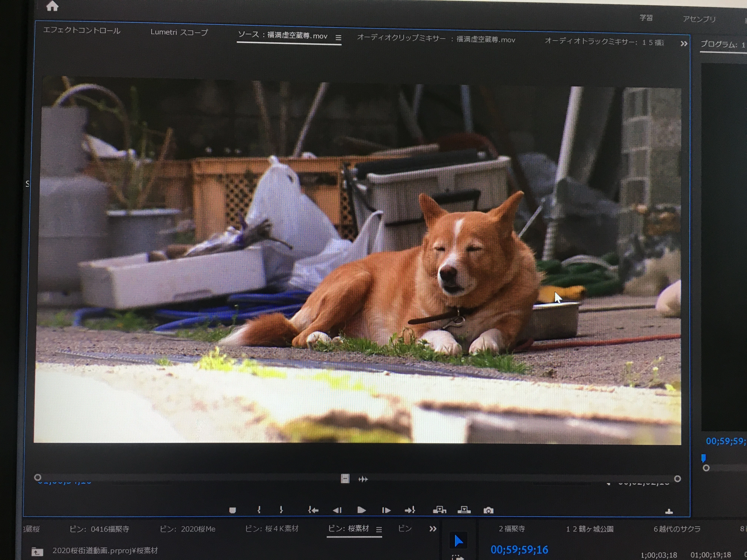Open the 桜素材 bin panel menu
This screenshot has width=747, height=560.
tap(379, 530)
